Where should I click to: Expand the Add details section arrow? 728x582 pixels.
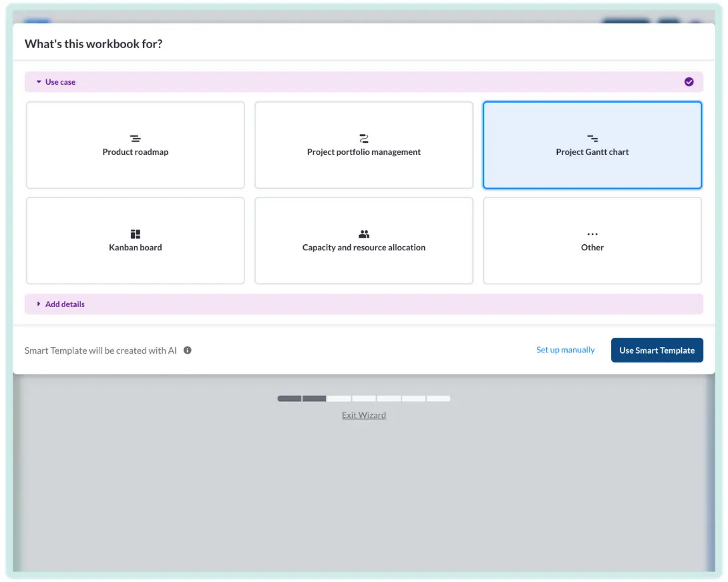pyautogui.click(x=39, y=304)
